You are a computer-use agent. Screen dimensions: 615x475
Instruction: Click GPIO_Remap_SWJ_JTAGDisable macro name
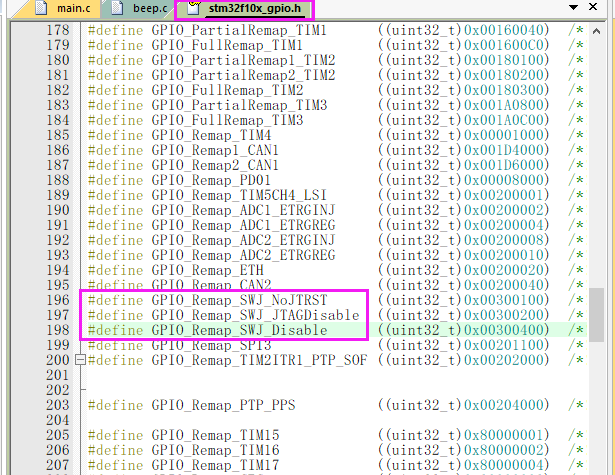click(255, 315)
